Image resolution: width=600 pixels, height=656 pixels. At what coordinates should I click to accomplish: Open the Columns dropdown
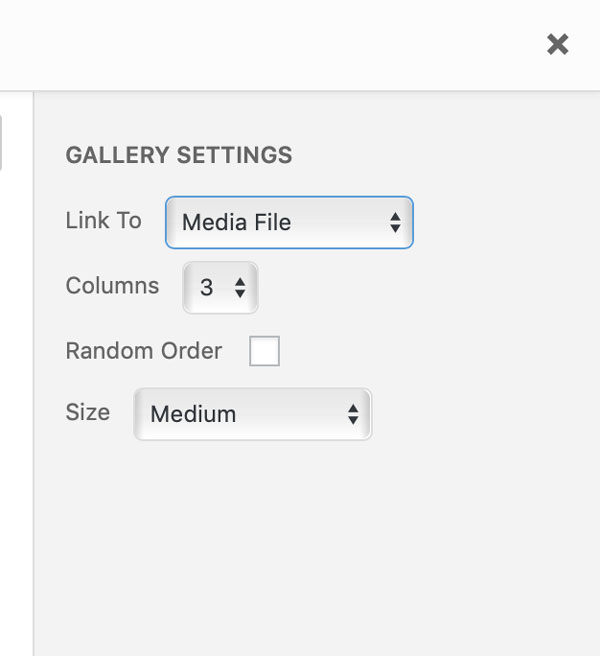pos(220,288)
